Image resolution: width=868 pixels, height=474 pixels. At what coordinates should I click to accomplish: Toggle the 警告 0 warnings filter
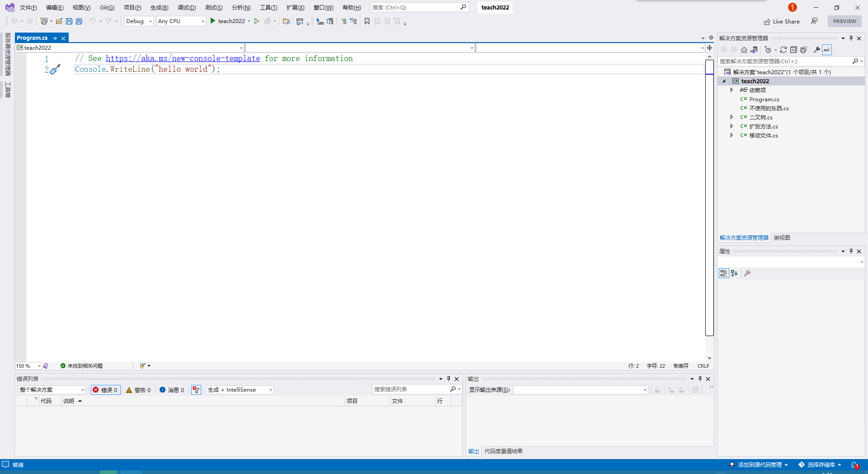[x=138, y=390]
